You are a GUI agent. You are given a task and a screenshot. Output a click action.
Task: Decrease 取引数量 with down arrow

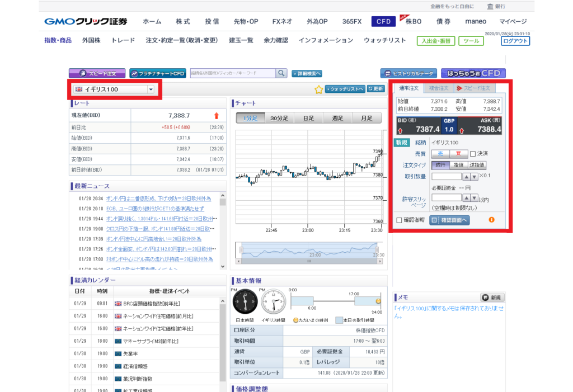coord(474,177)
